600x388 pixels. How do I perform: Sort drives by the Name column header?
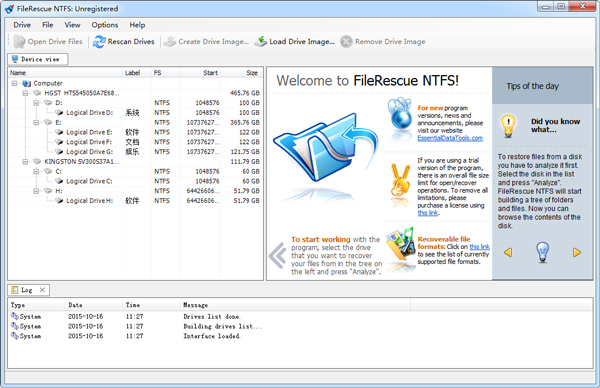(65, 73)
